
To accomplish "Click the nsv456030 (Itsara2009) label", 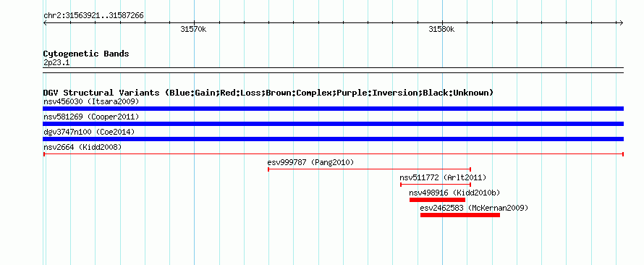I will click(91, 101).
